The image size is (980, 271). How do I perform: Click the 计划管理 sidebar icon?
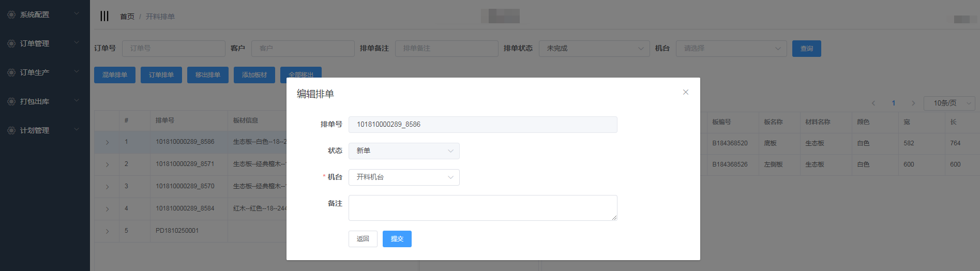pyautogui.click(x=11, y=130)
